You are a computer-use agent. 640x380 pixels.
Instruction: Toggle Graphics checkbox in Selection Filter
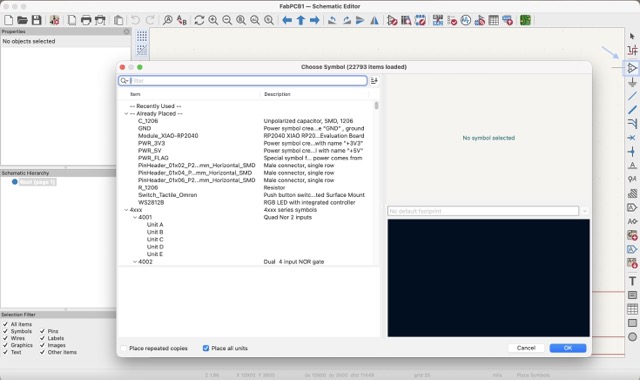point(5,345)
